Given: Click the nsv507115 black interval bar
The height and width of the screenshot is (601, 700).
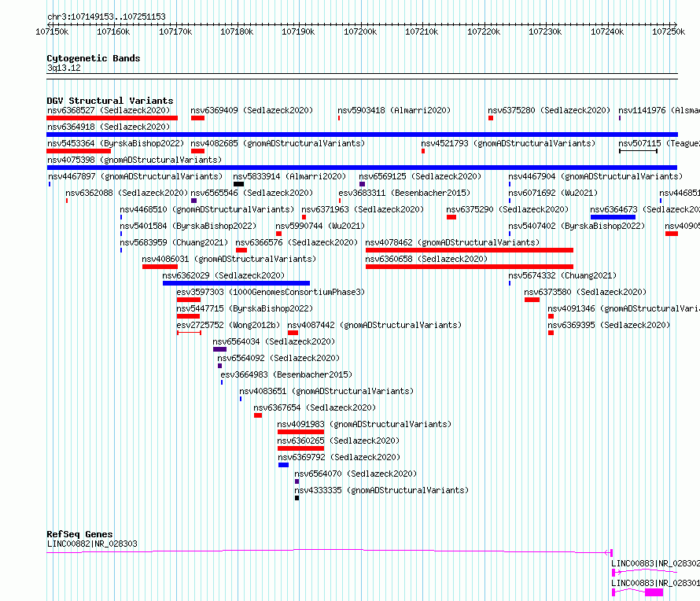Looking at the screenshot, I should pyautogui.click(x=638, y=151).
